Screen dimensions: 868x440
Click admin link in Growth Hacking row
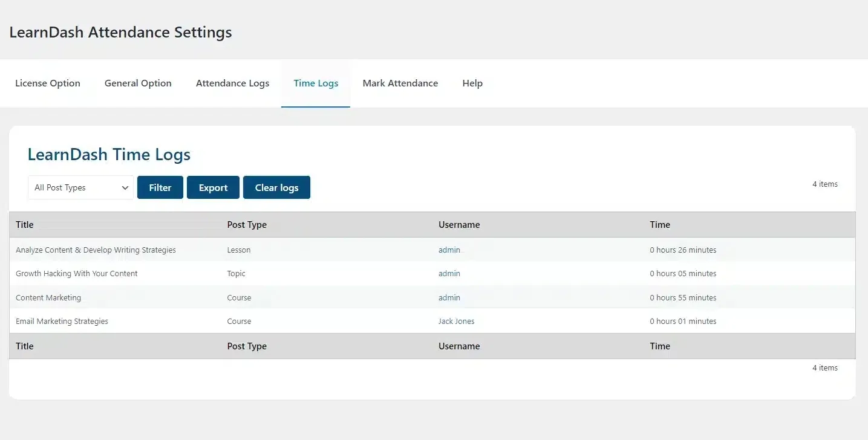(449, 273)
